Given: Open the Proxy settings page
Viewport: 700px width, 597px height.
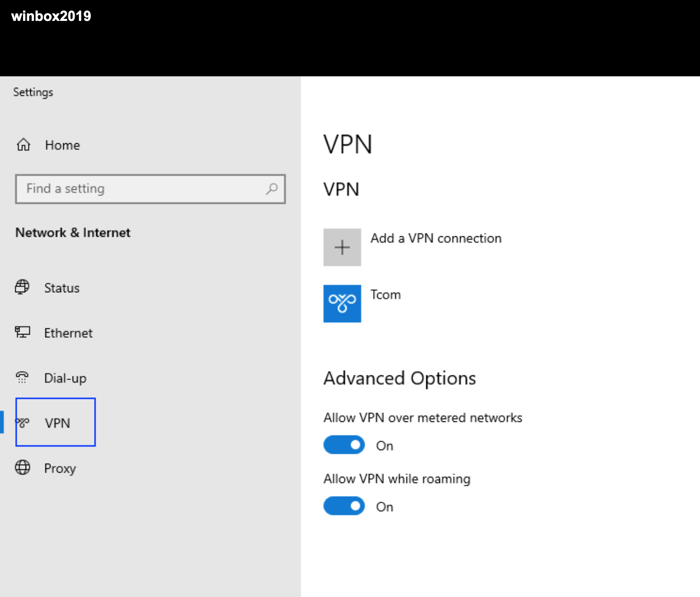Looking at the screenshot, I should 60,468.
